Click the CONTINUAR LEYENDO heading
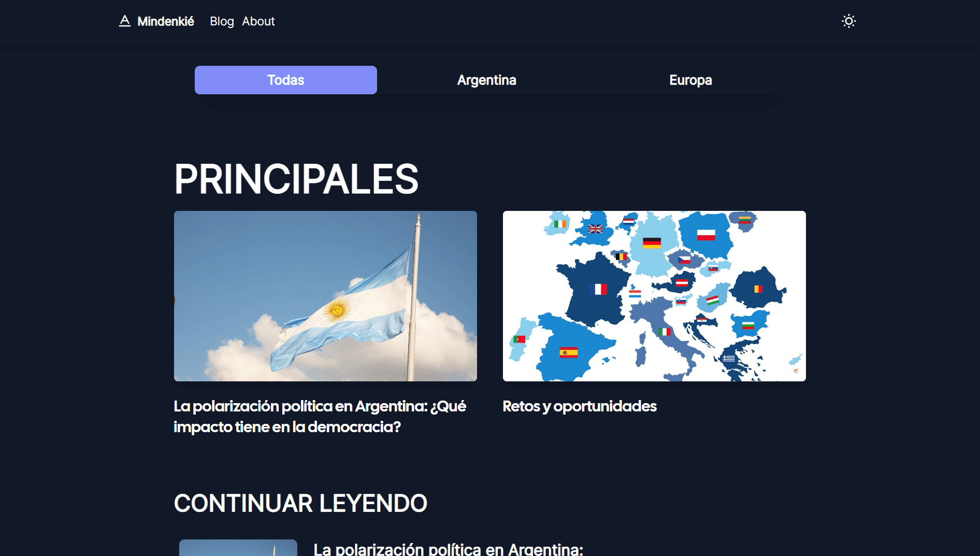Screen dimensions: 980x556 (300, 502)
